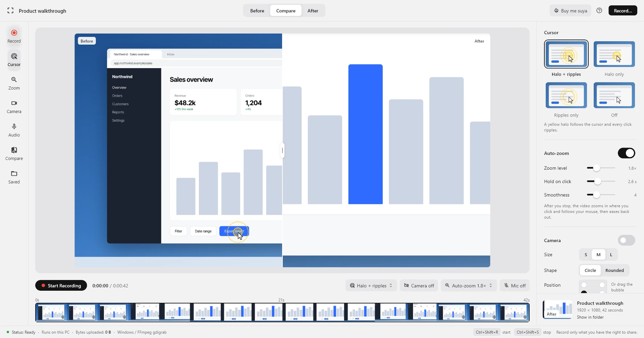Switch to the Compare view tab
The width and height of the screenshot is (644, 338).
pyautogui.click(x=286, y=11)
